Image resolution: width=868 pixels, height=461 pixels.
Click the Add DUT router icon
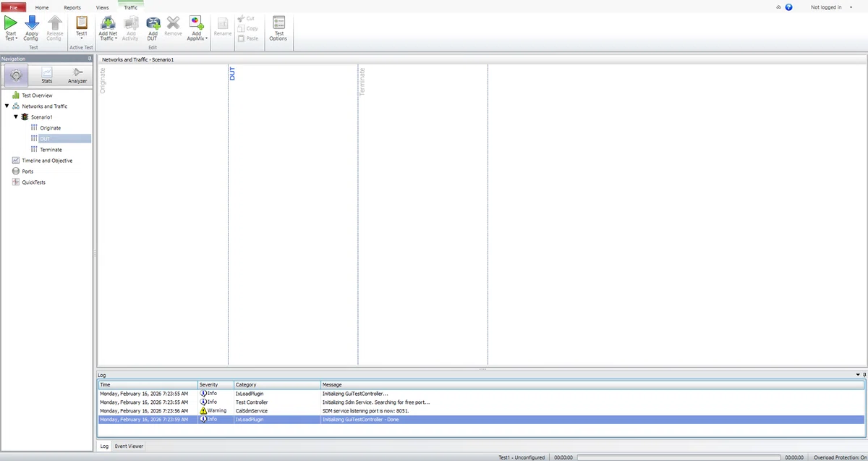pyautogui.click(x=153, y=22)
